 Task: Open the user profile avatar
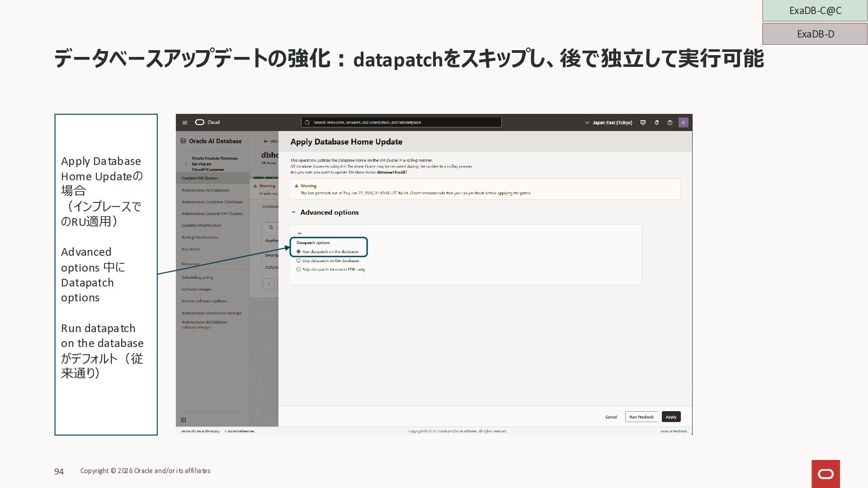683,122
